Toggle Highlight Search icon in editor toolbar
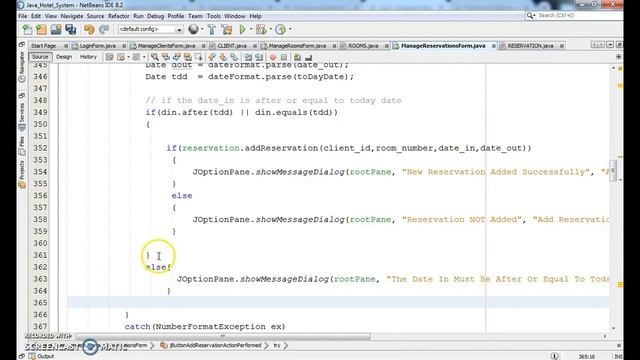Screen dimensions: 640x360 pos(188,57)
